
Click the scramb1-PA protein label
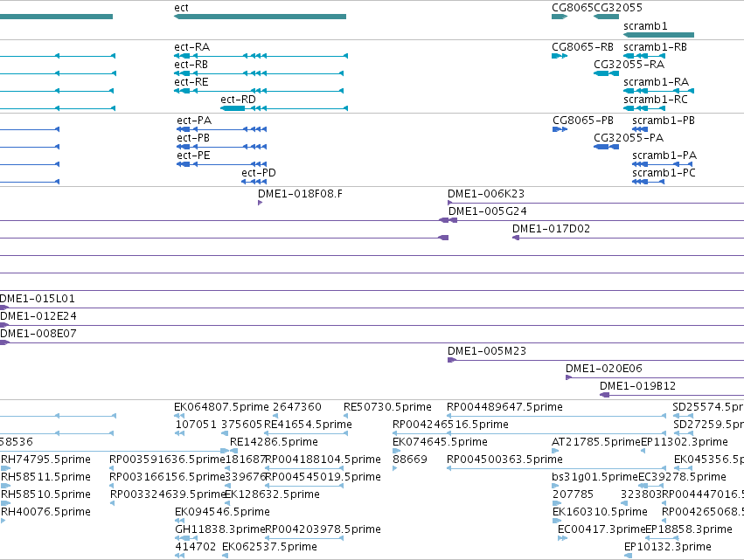click(x=664, y=156)
